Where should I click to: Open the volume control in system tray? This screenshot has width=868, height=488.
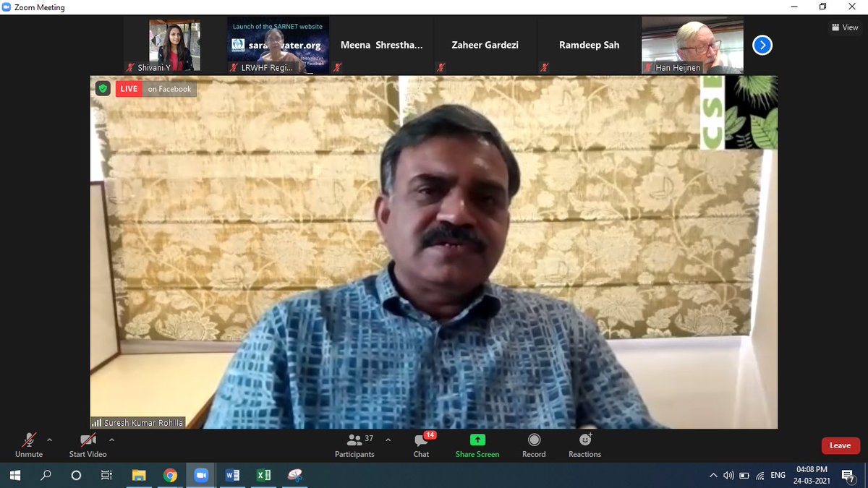[728, 475]
